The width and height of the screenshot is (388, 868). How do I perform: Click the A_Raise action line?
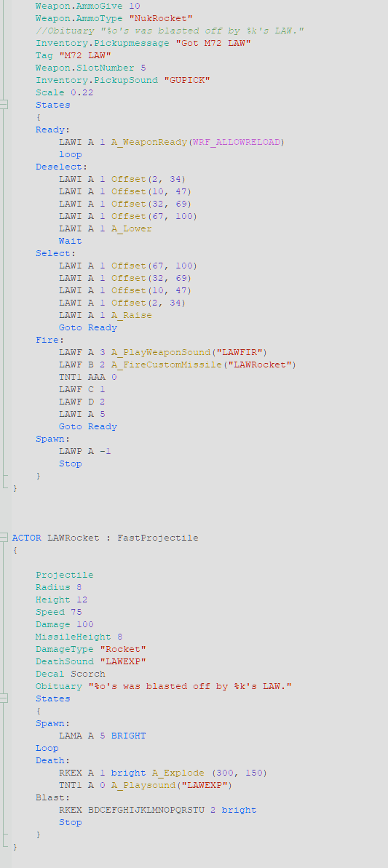point(105,315)
